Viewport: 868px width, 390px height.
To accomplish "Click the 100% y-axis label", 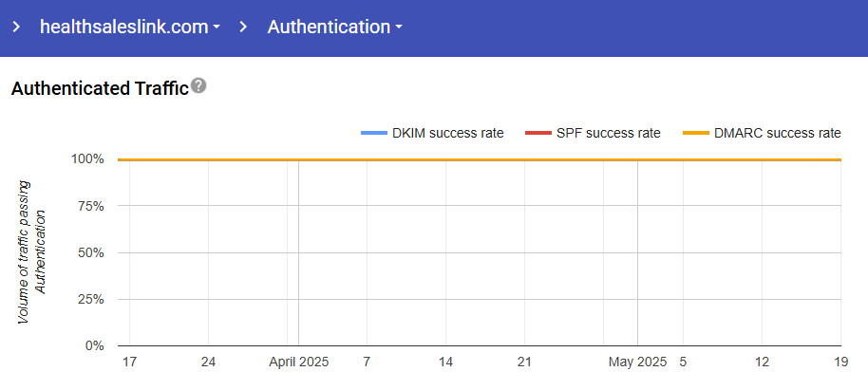I will tap(87, 159).
